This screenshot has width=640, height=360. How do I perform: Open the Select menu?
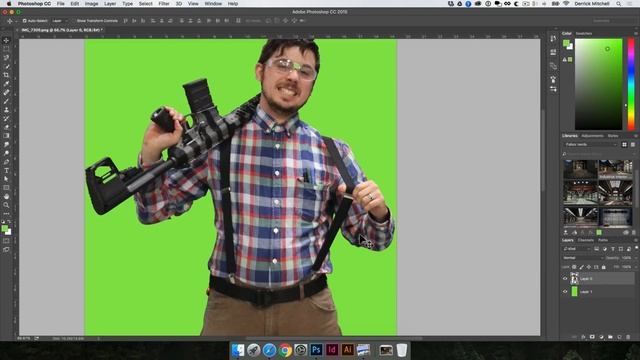(x=145, y=4)
